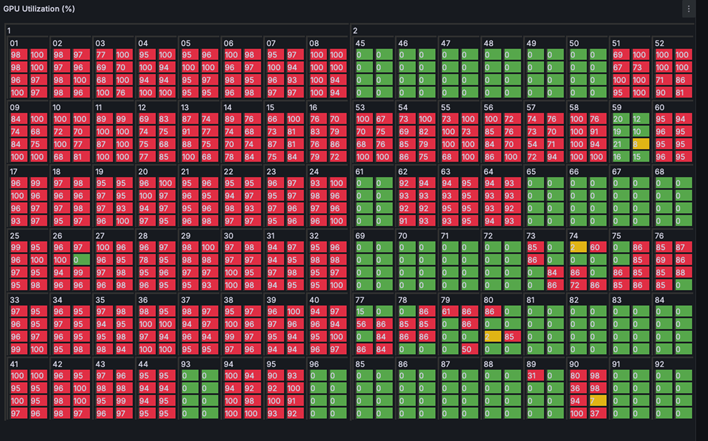708x441 pixels.
Task: Open the panel's three-dot options menu
Action: tap(687, 8)
